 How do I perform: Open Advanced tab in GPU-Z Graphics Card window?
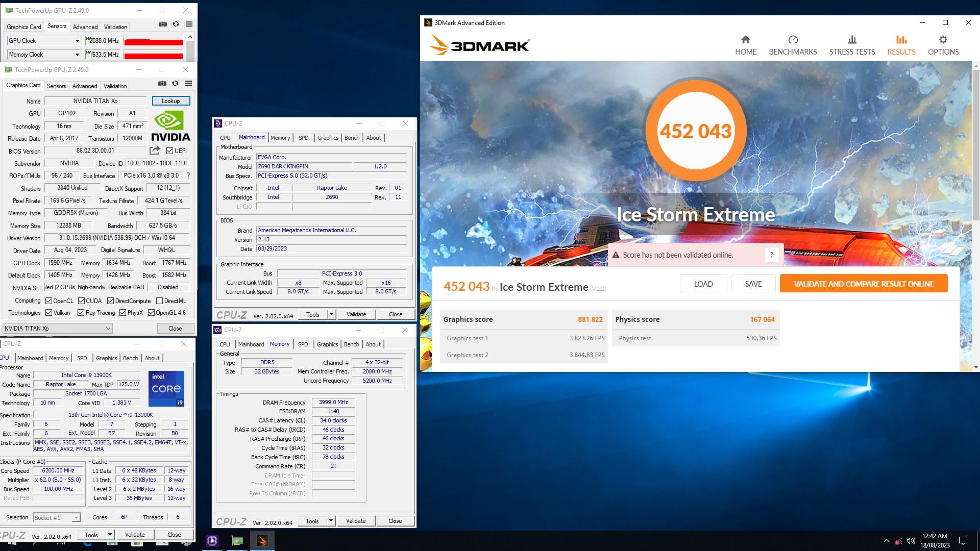(x=85, y=86)
